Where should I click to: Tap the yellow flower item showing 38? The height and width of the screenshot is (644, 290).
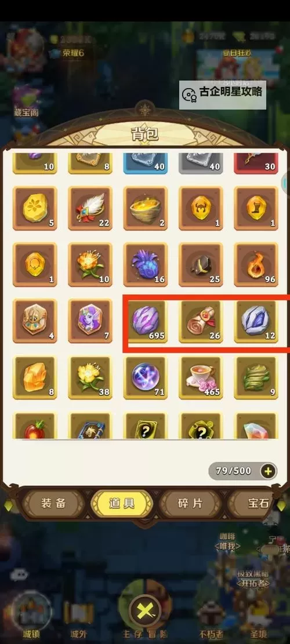(x=90, y=377)
